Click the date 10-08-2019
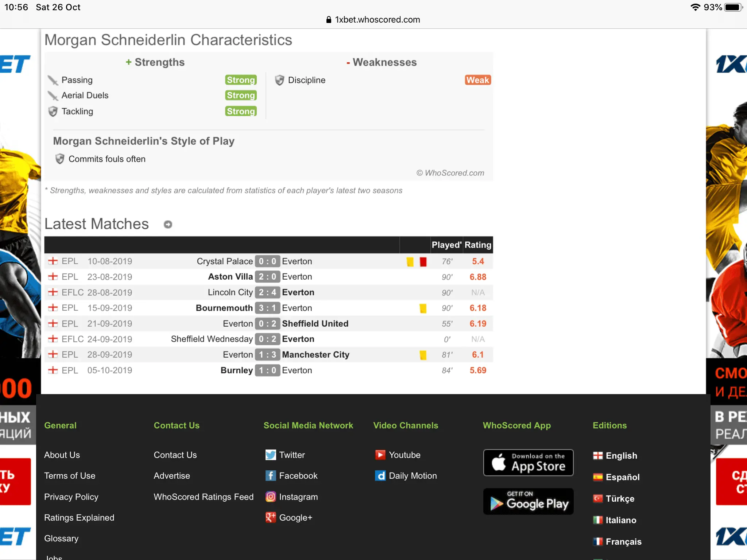The image size is (747, 560). coord(110,261)
